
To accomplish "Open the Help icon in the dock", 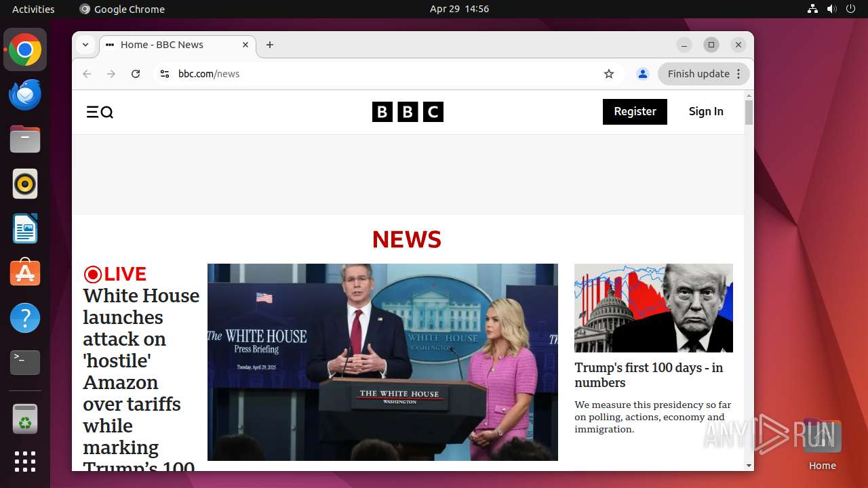I will click(x=25, y=318).
